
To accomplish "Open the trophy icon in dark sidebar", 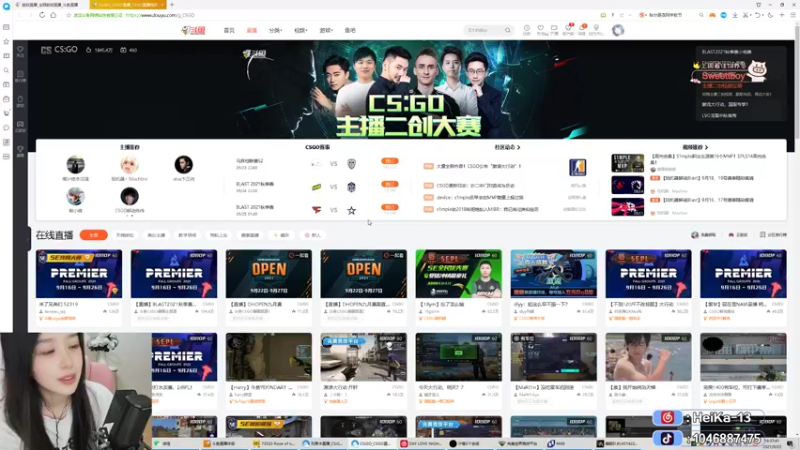I will coord(20,150).
